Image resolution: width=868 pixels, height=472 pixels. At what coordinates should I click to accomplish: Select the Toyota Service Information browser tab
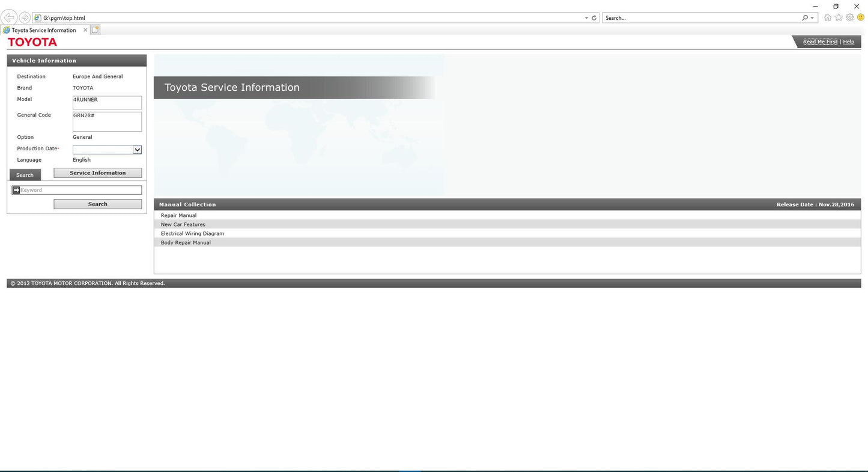tap(44, 30)
